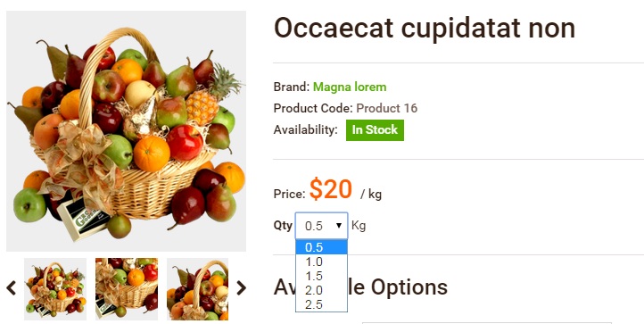Click the In Stock availability badge
This screenshot has width=644, height=324.
[375, 130]
